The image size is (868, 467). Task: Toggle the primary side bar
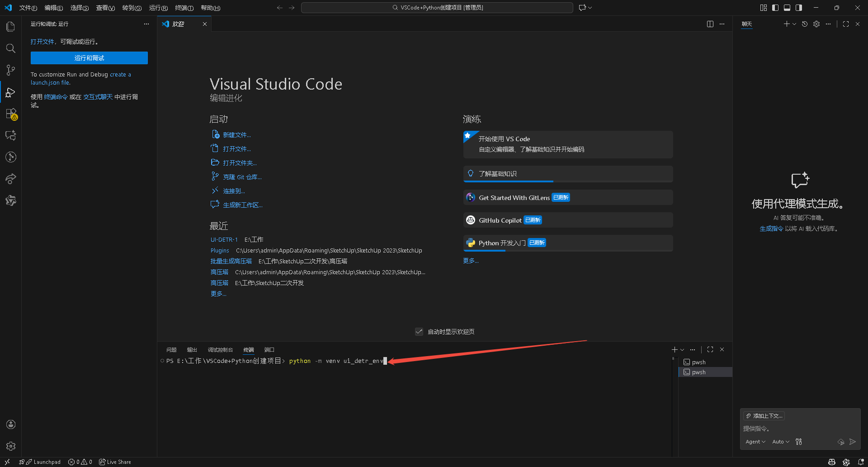tap(775, 8)
